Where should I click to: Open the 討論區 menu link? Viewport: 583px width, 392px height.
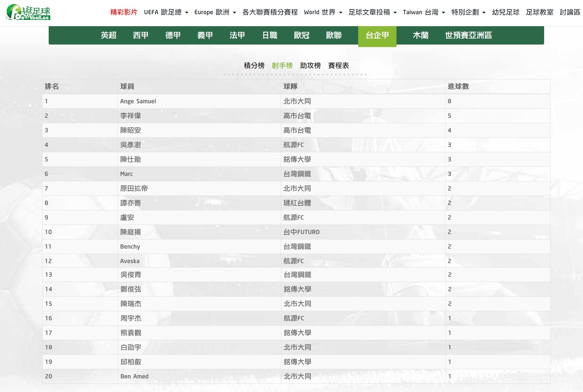[570, 12]
